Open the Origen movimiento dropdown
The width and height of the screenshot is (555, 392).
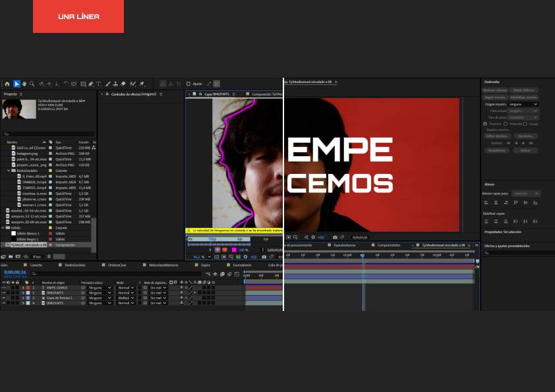(524, 104)
